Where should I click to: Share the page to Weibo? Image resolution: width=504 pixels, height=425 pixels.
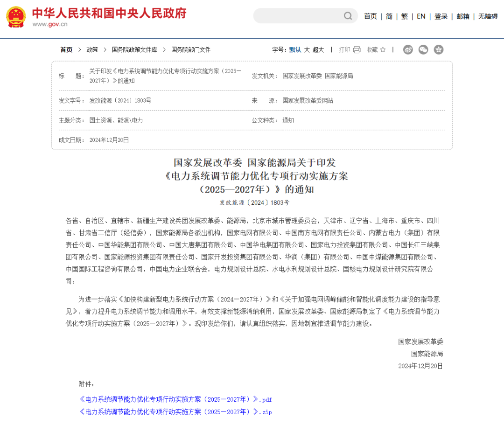(408, 49)
